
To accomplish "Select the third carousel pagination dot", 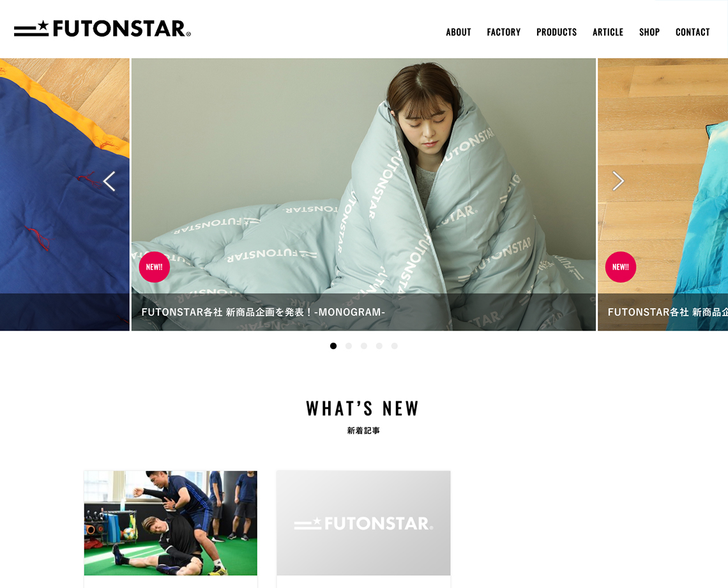I will click(364, 346).
